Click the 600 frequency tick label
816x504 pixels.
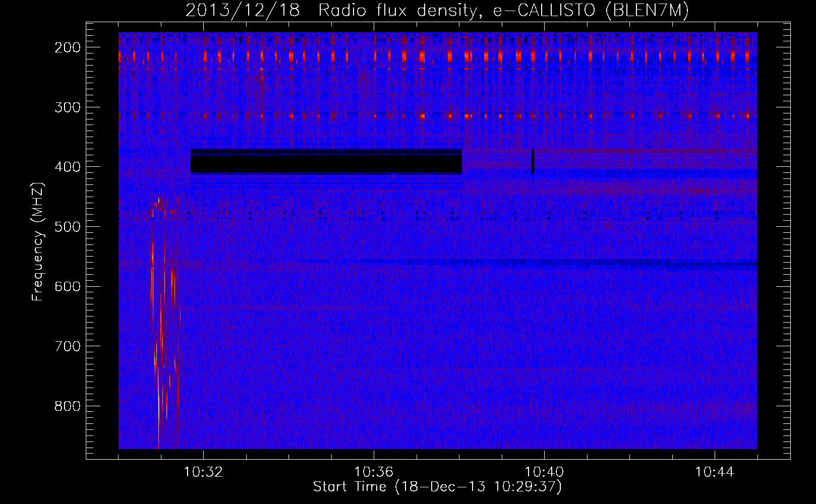coord(67,286)
